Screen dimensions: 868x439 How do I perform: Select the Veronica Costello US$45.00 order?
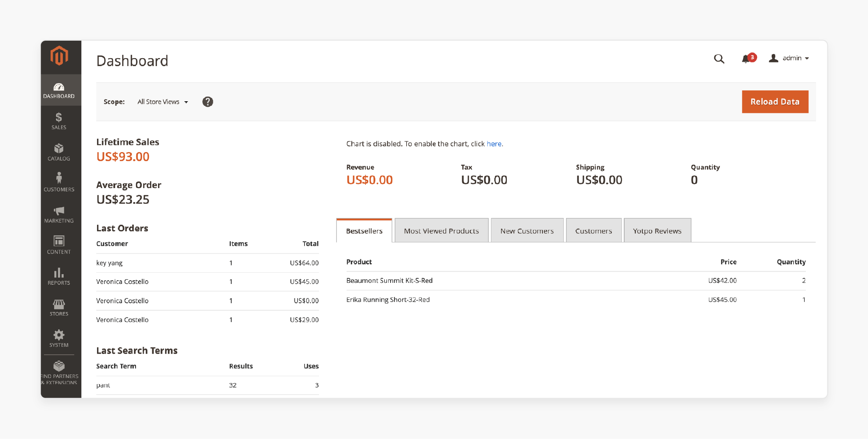pyautogui.click(x=207, y=282)
